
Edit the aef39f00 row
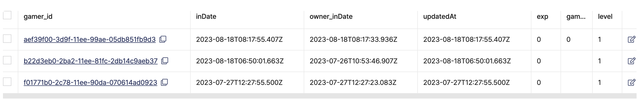[x=631, y=39]
